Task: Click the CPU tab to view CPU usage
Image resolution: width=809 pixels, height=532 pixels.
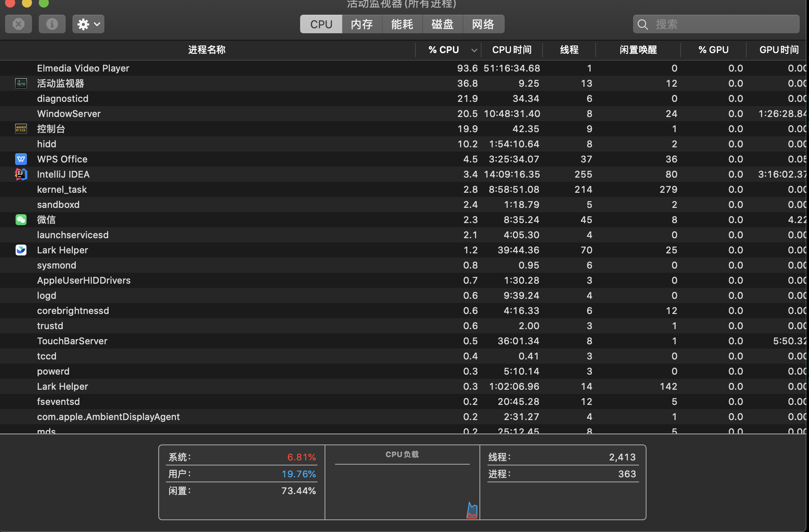Action: coord(320,24)
